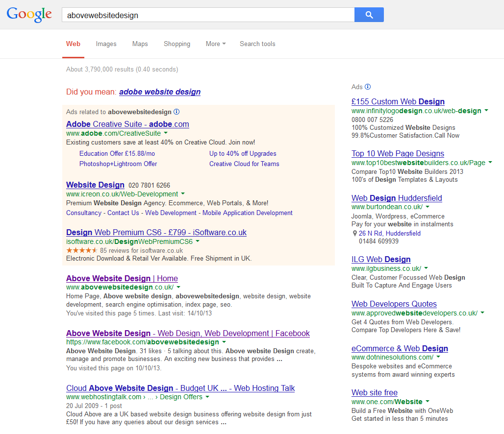The width and height of the screenshot is (504, 434).
Task: Open Photoshop+Lightroom Offer sitelink
Action: click(x=118, y=164)
